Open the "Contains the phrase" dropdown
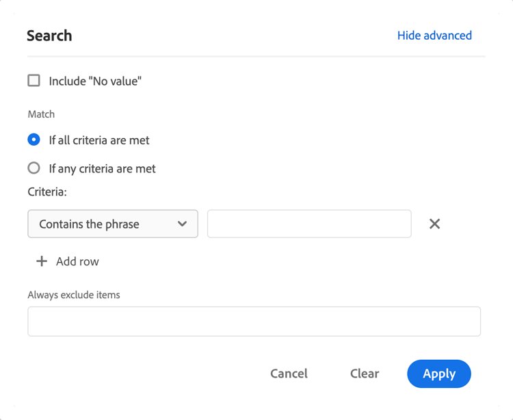513x420 pixels. point(103,224)
